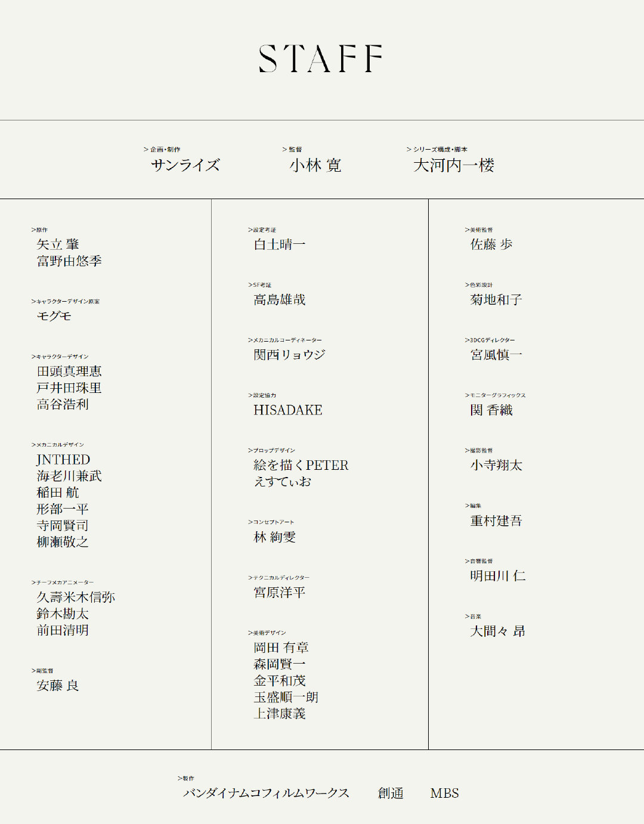Click prop designer 絵を描くPETER
The image size is (644, 824).
point(301,465)
